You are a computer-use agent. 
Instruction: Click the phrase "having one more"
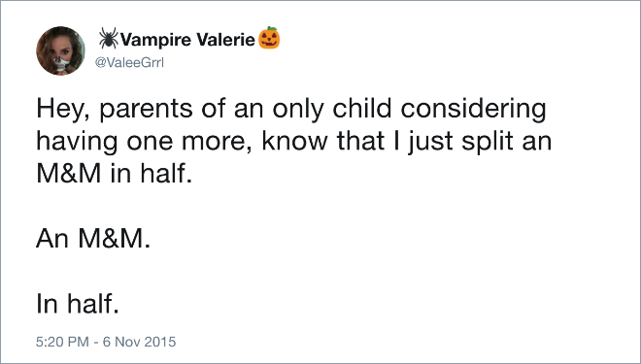tap(144, 142)
